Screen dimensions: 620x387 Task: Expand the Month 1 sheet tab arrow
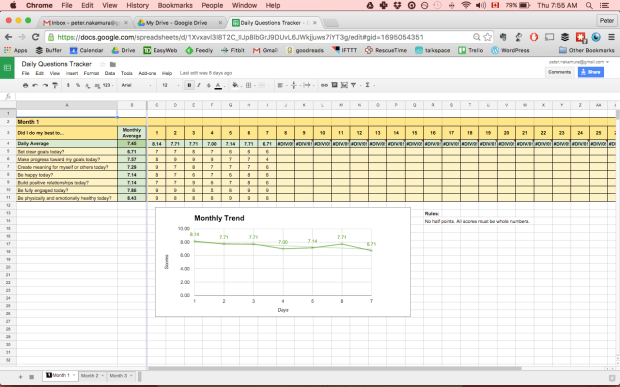[74, 375]
